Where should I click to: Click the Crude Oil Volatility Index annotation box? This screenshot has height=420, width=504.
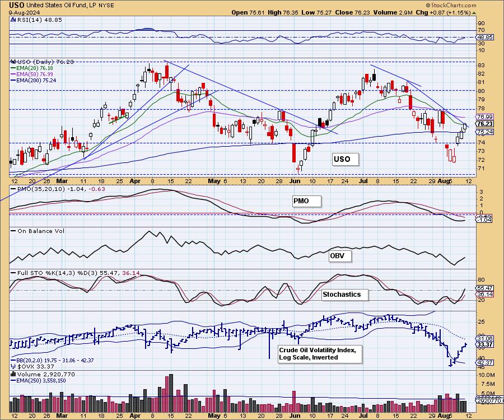click(x=320, y=354)
